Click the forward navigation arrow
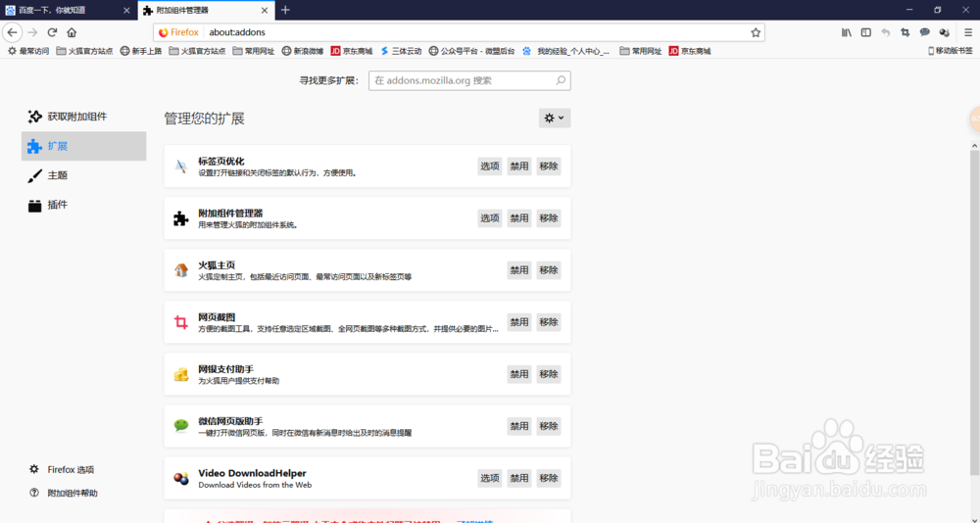The image size is (980, 523). (32, 32)
